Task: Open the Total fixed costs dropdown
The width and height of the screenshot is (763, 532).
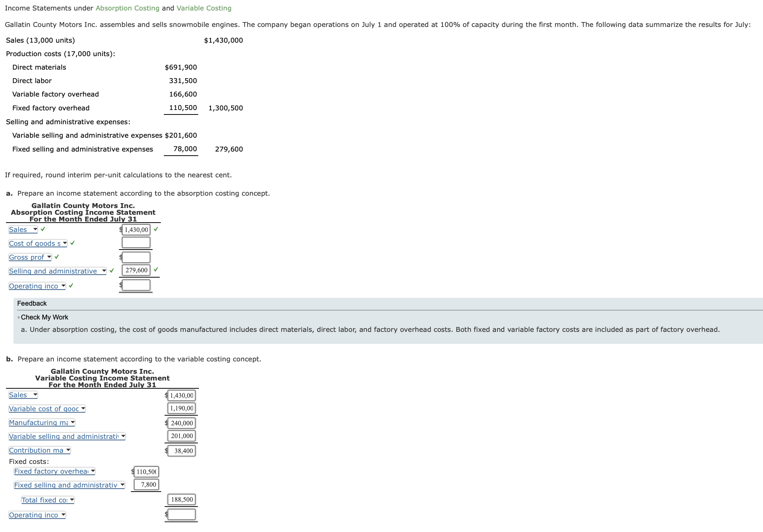Action: pyautogui.click(x=48, y=500)
